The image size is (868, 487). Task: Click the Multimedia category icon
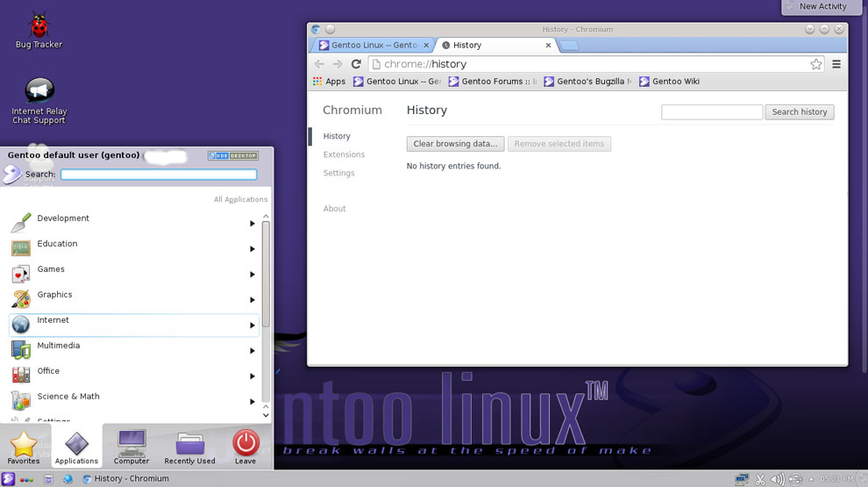tap(21, 350)
